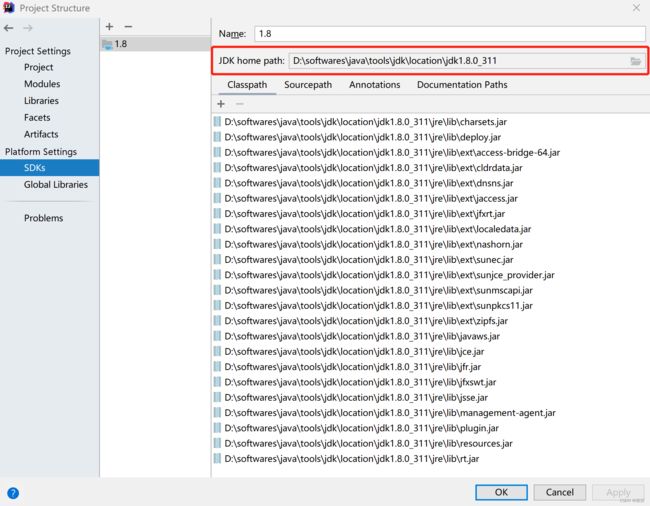Select Project in Project Settings
Viewport: 650px width, 506px height.
coord(39,68)
